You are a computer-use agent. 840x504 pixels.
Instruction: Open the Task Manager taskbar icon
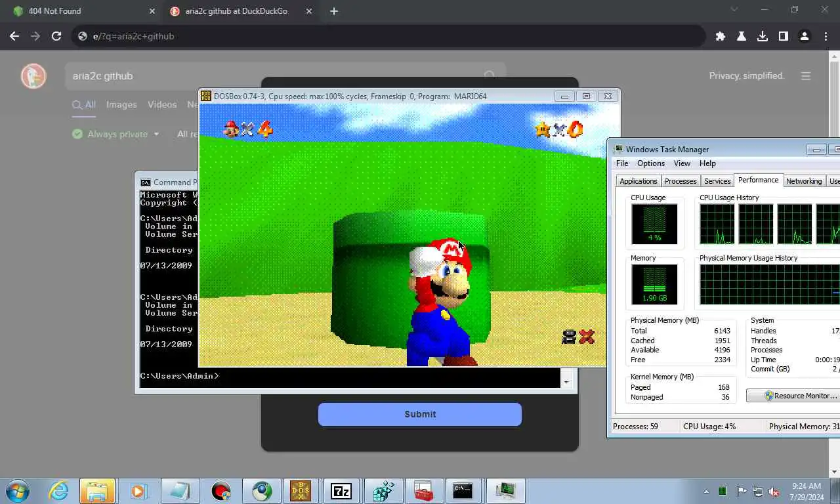point(506,491)
